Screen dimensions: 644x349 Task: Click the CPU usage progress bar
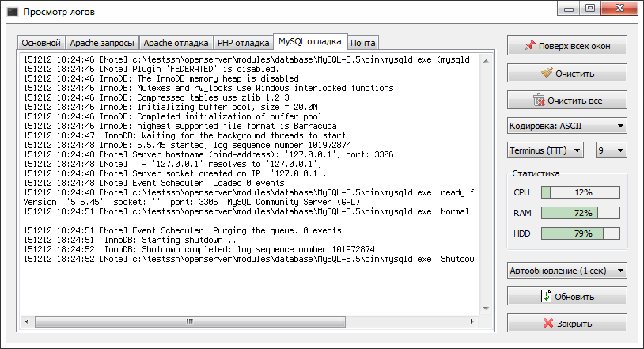[x=581, y=192]
